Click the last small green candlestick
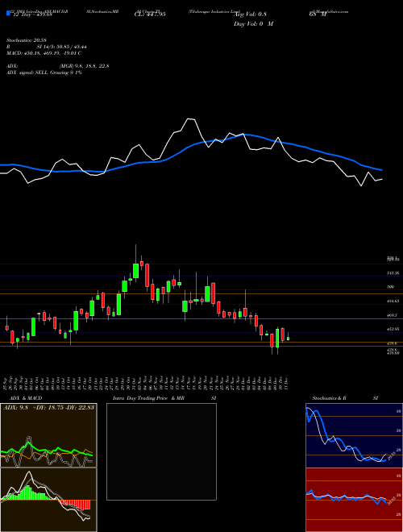Viewport: 403px width, 532px height. [x=289, y=339]
